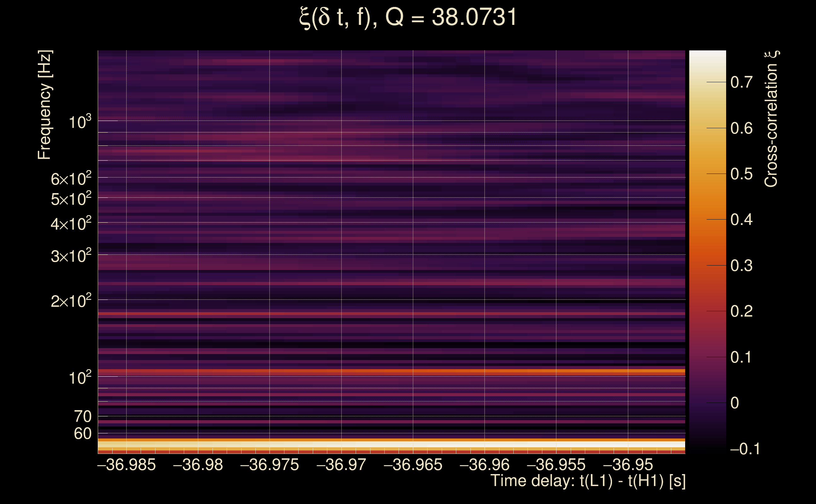Click the 2×10² frequency tick label

[71, 301]
